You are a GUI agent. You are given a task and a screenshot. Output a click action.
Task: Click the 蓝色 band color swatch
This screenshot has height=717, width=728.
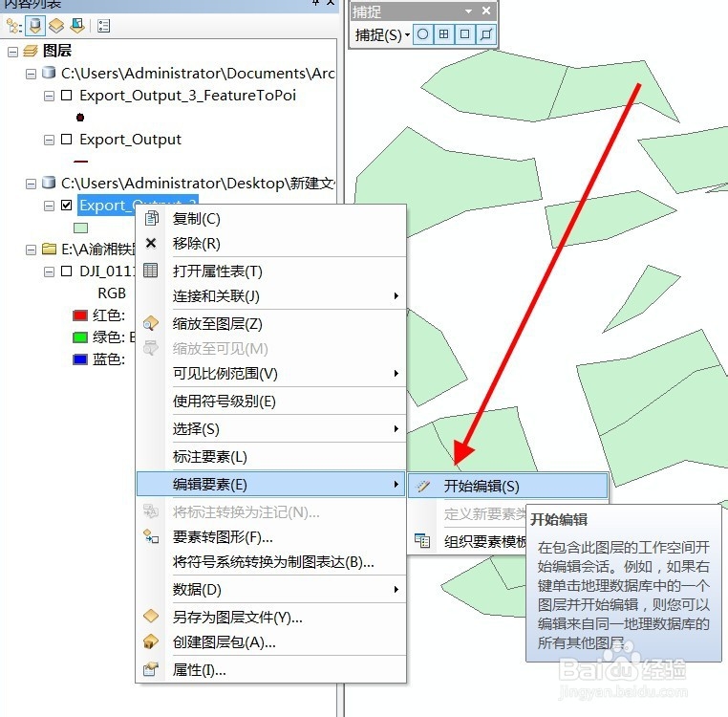pyautogui.click(x=80, y=359)
